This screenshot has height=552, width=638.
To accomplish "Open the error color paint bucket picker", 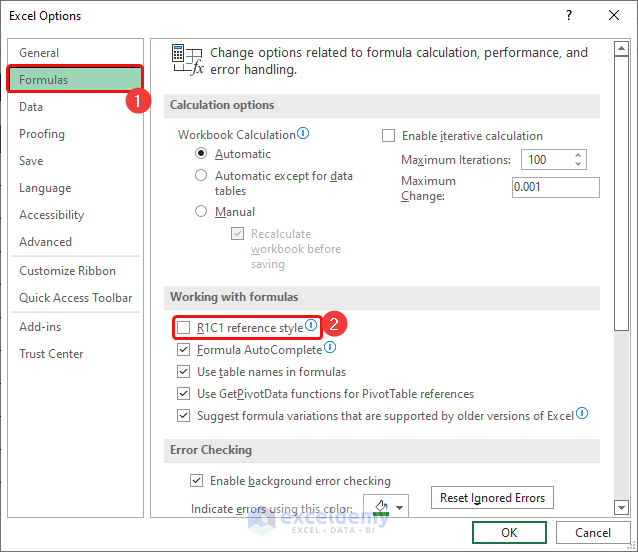I will [381, 507].
